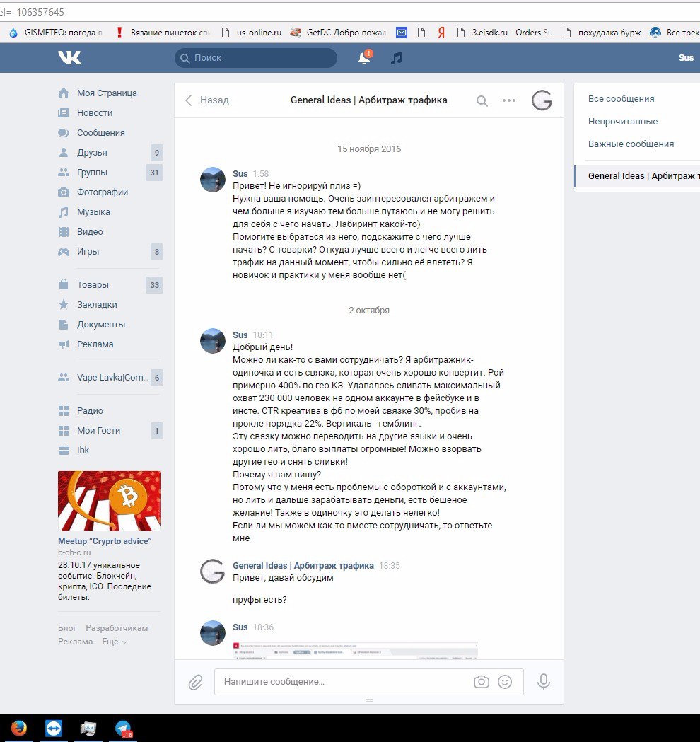This screenshot has height=742, width=700.
Task: Open Telegram from the taskbar
Action: pyautogui.click(x=124, y=729)
